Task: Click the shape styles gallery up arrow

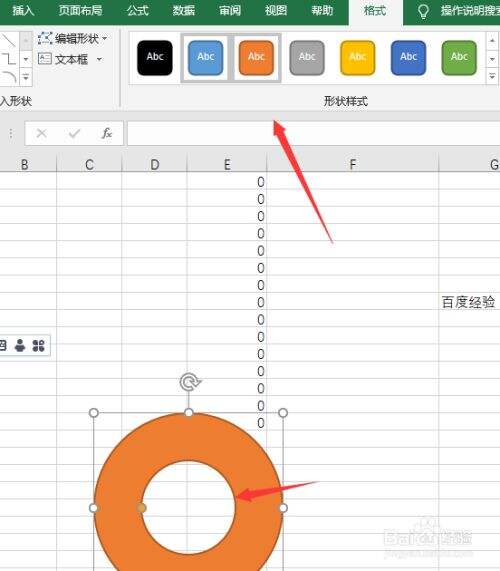Action: (492, 41)
